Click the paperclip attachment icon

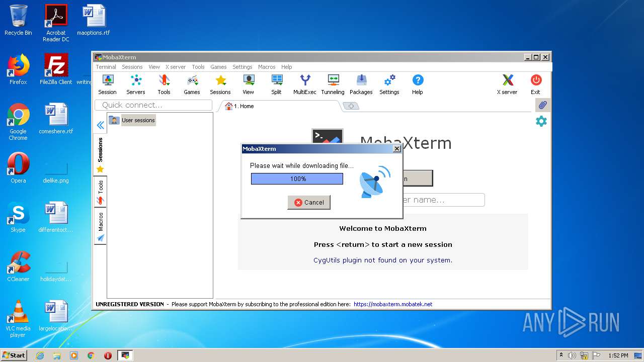coord(542,105)
